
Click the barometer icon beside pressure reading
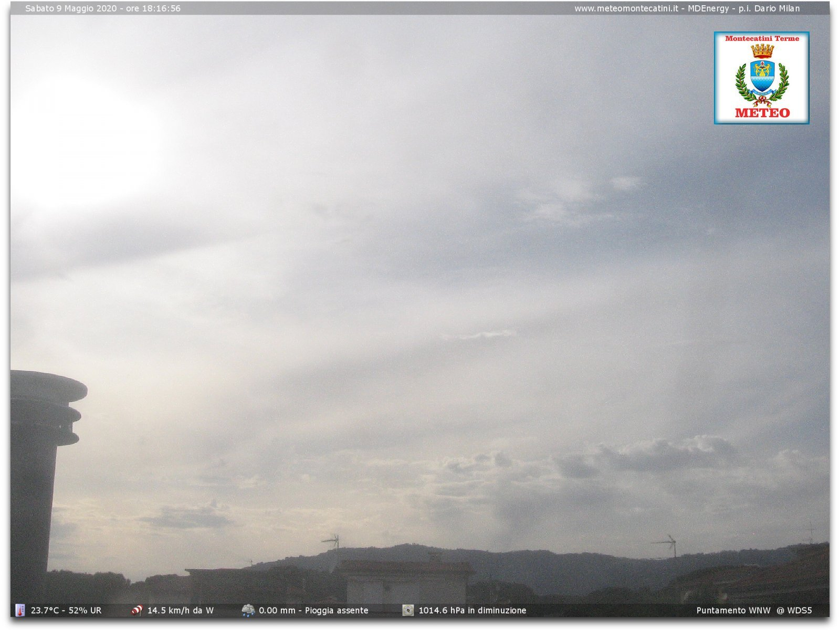coord(408,610)
